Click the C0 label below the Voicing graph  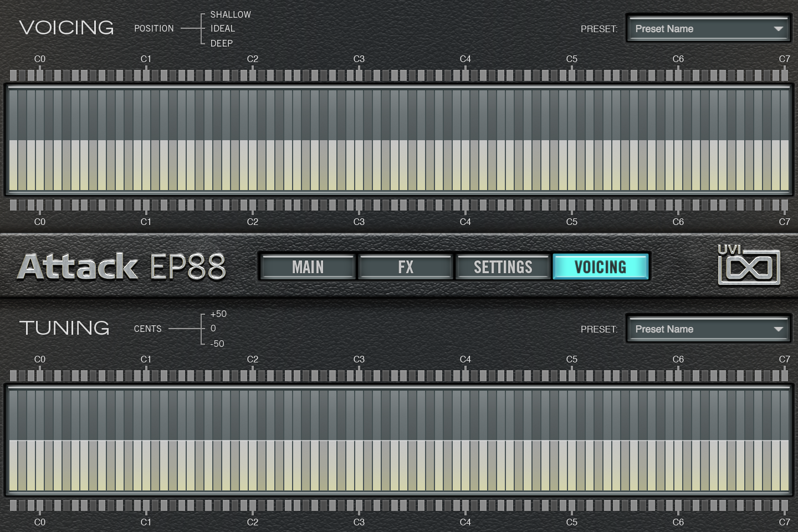click(40, 222)
